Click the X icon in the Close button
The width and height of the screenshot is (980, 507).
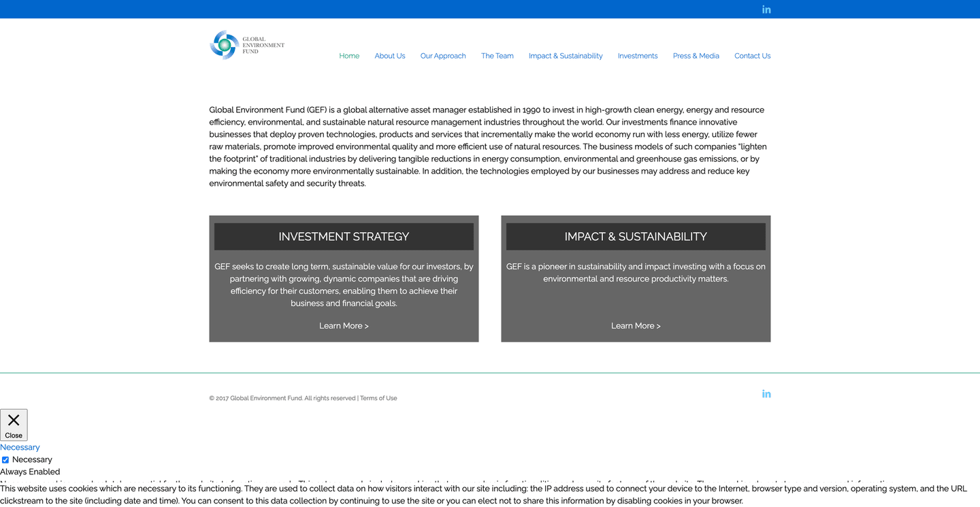[14, 421]
